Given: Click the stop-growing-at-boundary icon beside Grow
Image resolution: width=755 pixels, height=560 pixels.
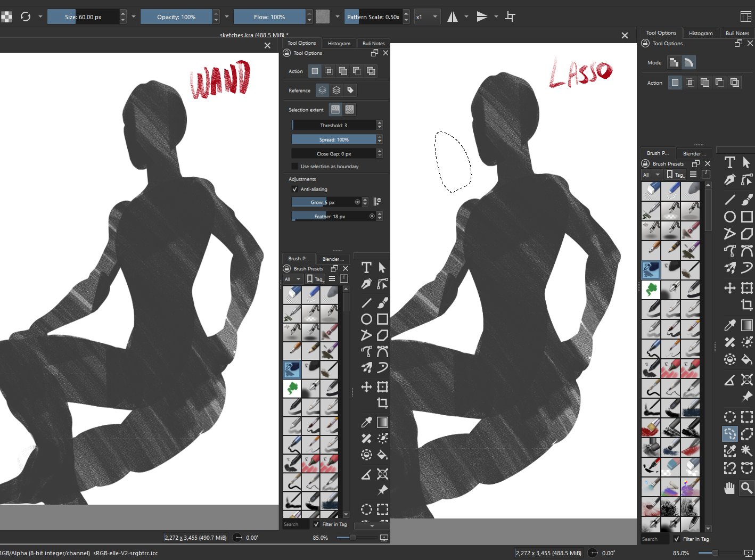Looking at the screenshot, I should 377,202.
